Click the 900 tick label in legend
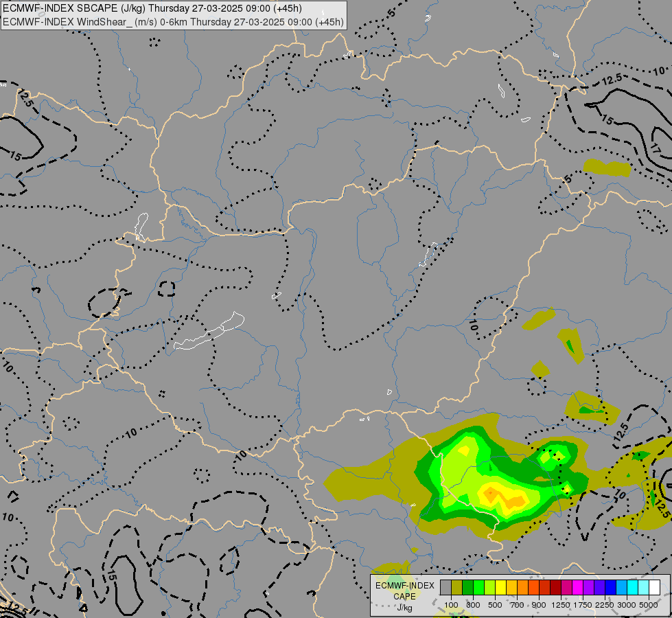The width and height of the screenshot is (672, 618). 539,605
